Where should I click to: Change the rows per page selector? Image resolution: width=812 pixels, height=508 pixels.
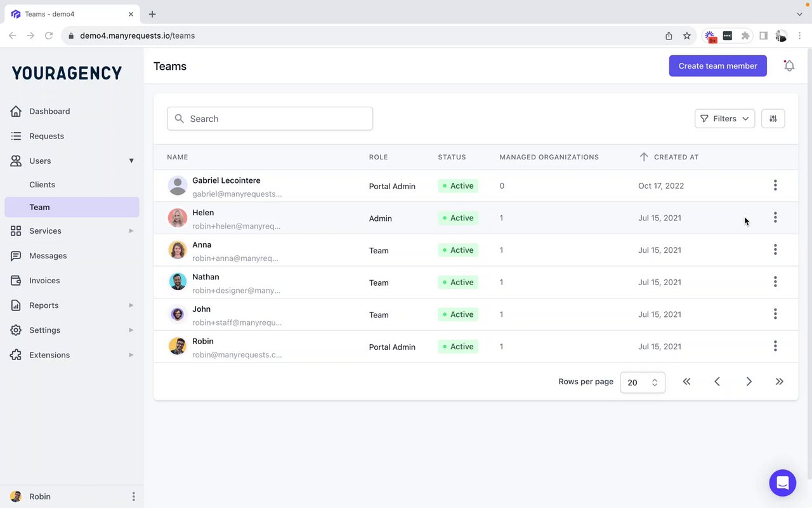click(x=642, y=382)
